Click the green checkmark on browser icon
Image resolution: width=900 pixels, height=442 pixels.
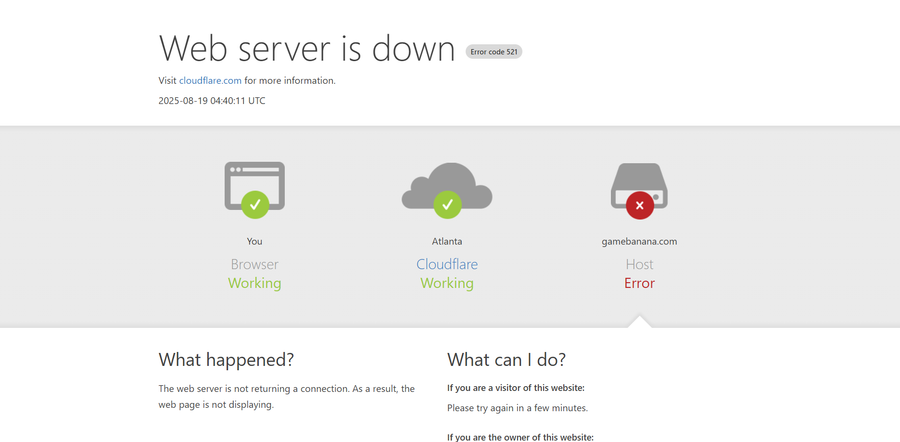tap(255, 204)
